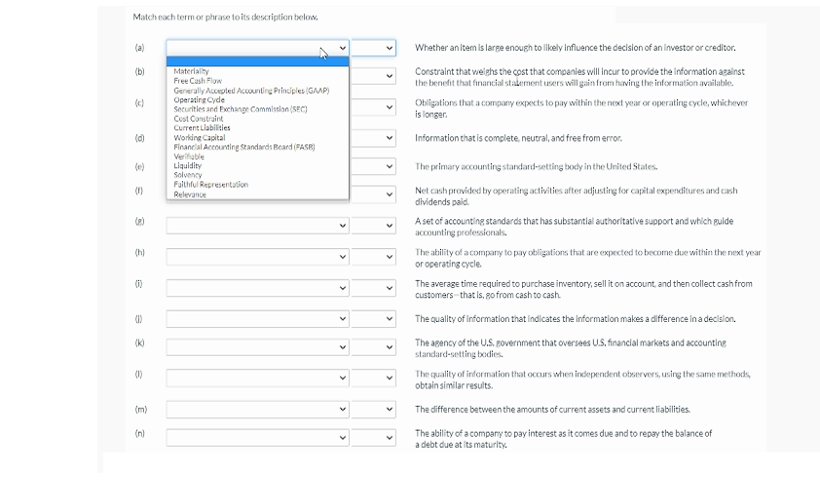The image size is (820, 504).
Task: Select Materiality from the open dropdown list
Action: 257,71
